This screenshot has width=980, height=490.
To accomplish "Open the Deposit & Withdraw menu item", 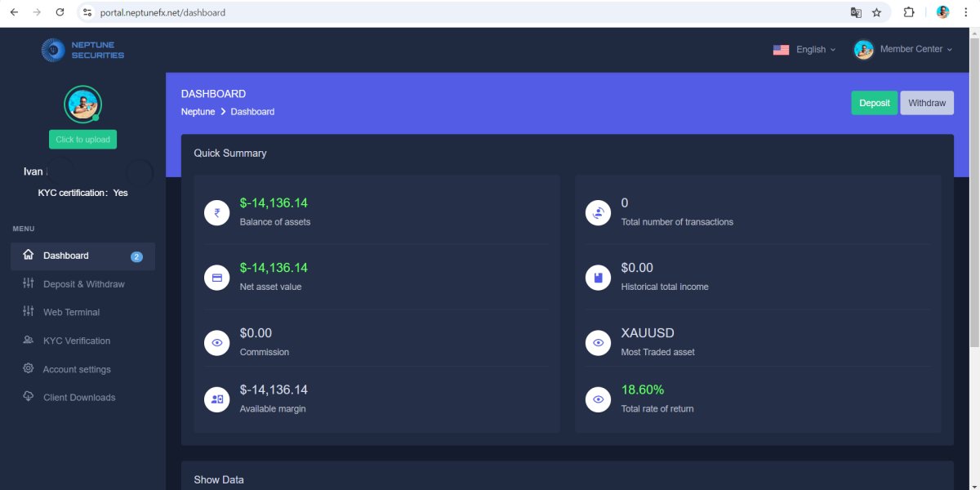I will [x=82, y=284].
